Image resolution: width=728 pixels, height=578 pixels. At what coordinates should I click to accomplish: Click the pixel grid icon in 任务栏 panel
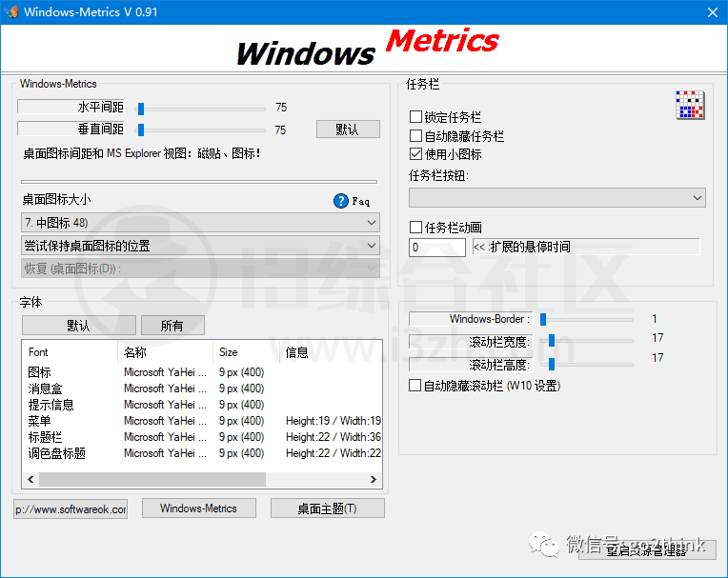pos(690,106)
